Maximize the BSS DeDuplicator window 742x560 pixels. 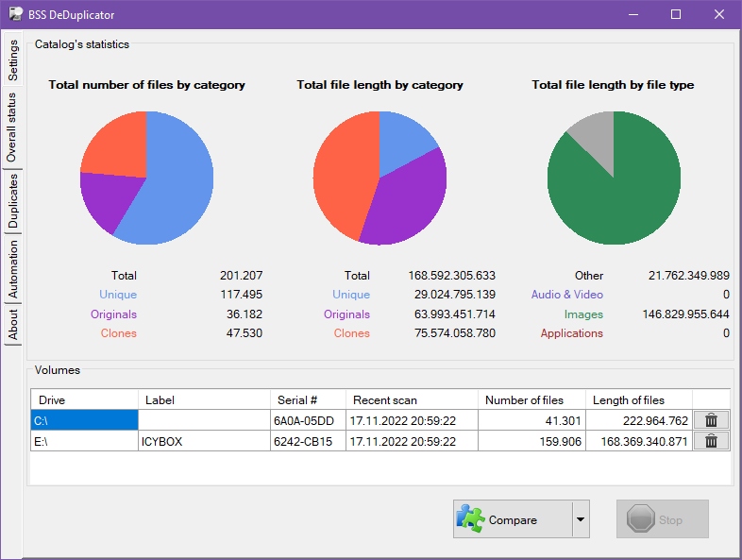coord(676,14)
